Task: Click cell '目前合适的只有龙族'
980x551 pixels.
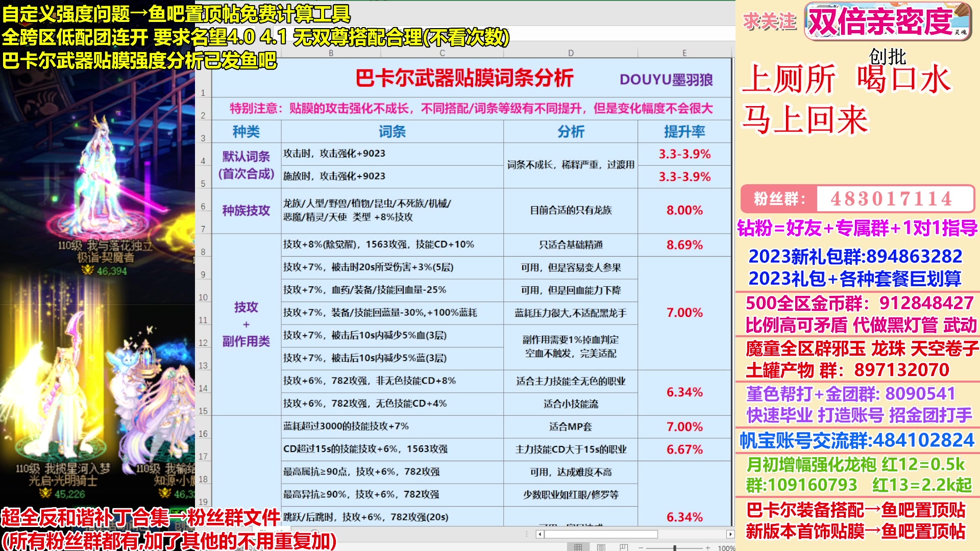Action: pos(571,211)
